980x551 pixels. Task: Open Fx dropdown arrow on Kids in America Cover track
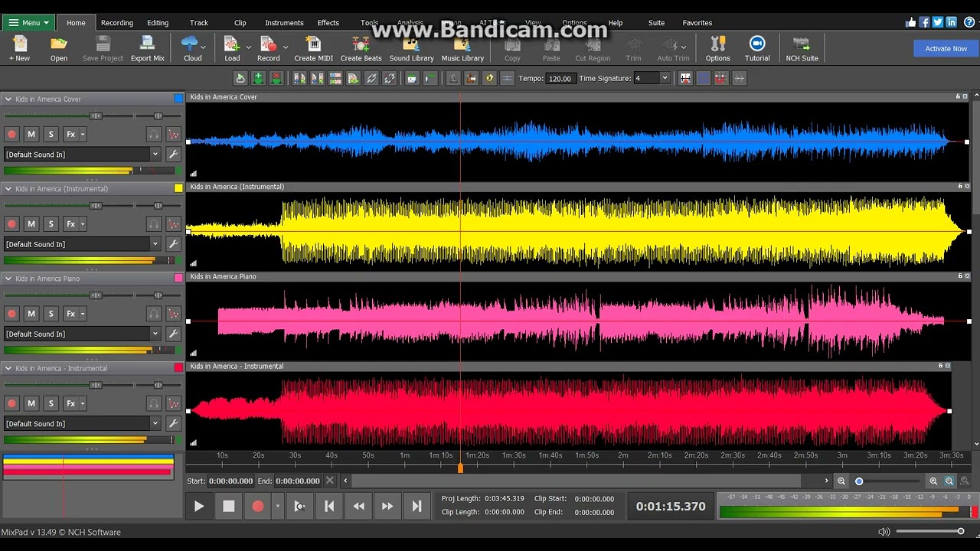pos(83,134)
